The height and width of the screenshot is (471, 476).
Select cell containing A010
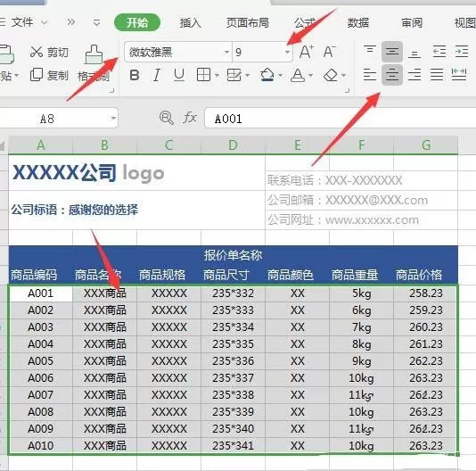click(x=41, y=446)
